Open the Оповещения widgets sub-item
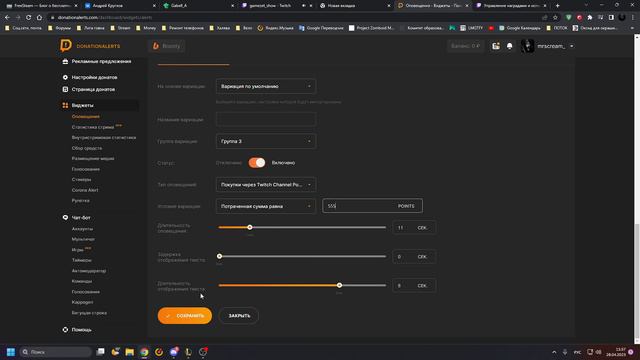This screenshot has width=640, height=360. point(85,116)
